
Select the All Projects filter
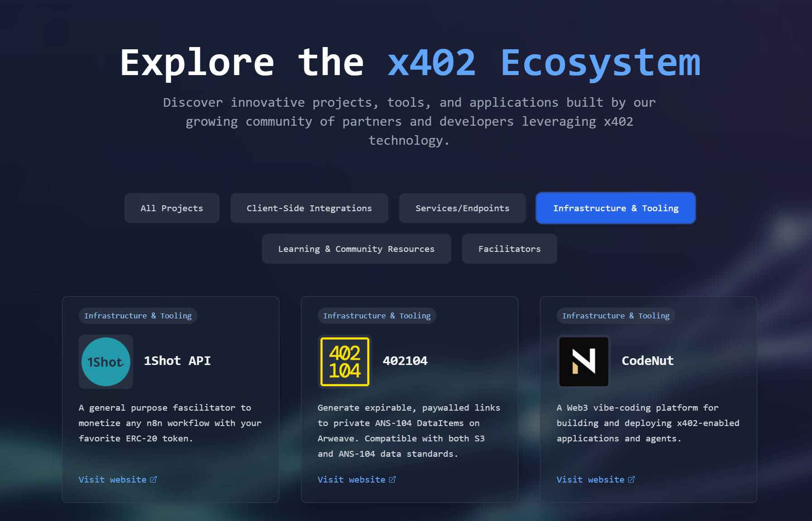(172, 208)
